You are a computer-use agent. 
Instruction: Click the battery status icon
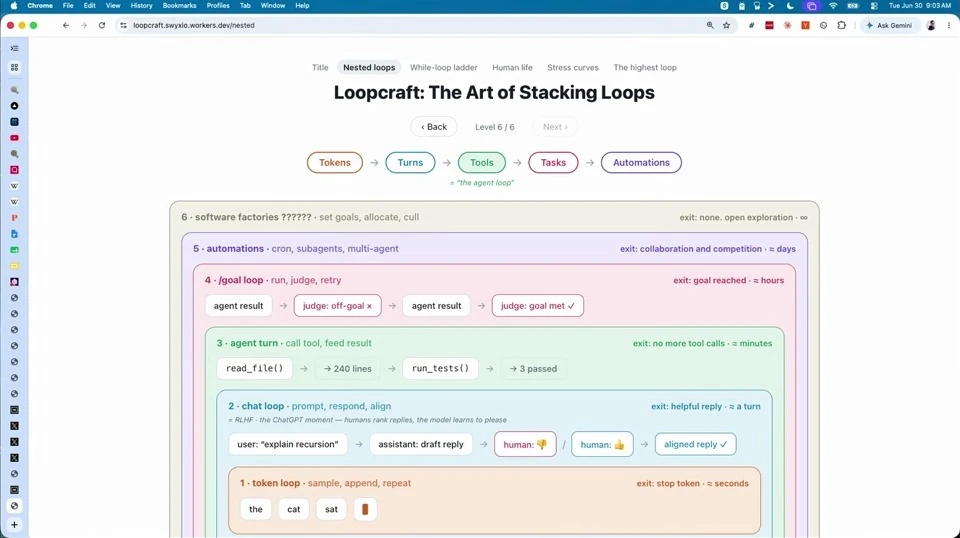tap(853, 6)
